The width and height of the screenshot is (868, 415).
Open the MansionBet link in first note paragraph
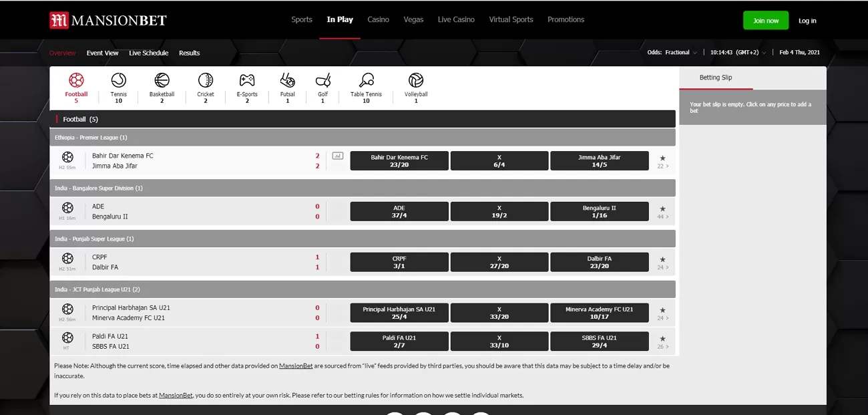pos(296,366)
